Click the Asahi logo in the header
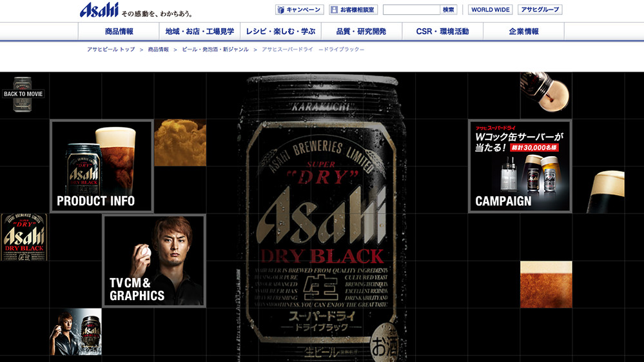This screenshot has height=362, width=644. 99,10
